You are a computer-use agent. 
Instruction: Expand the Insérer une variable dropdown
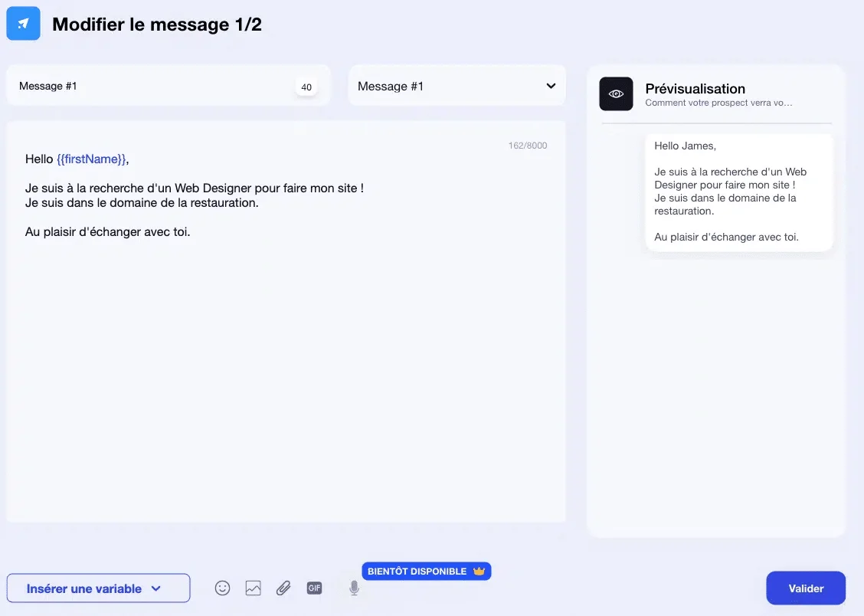click(98, 588)
